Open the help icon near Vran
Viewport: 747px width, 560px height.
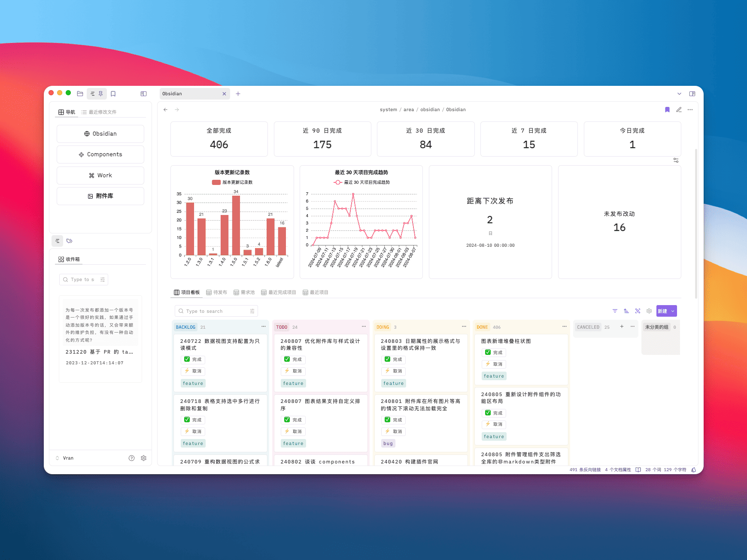(x=131, y=458)
